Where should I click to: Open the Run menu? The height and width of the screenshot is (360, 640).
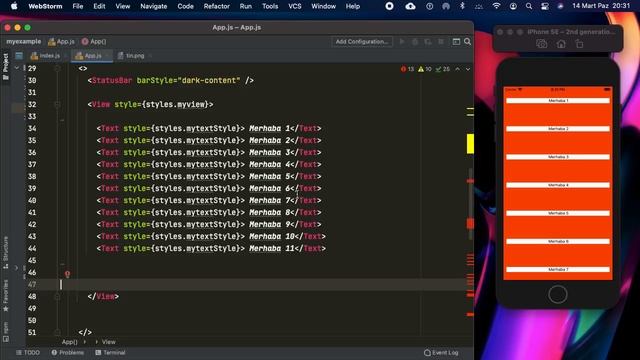click(x=246, y=6)
